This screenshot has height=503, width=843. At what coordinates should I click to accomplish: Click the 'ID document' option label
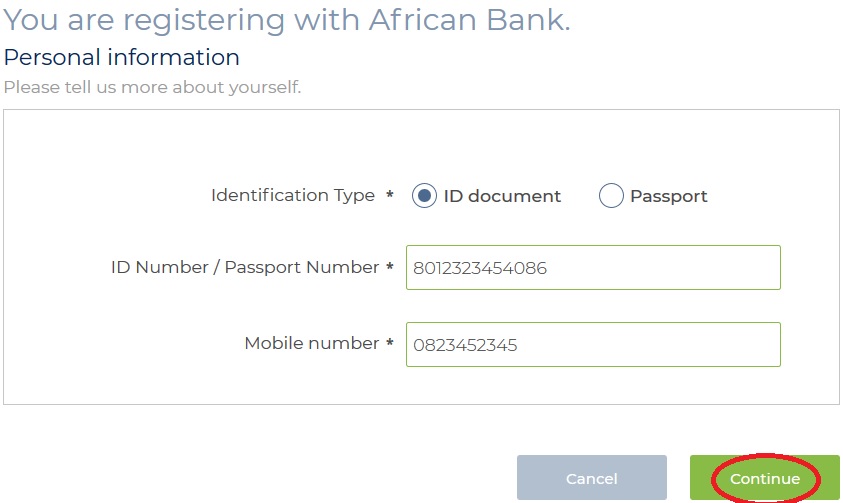(x=502, y=196)
